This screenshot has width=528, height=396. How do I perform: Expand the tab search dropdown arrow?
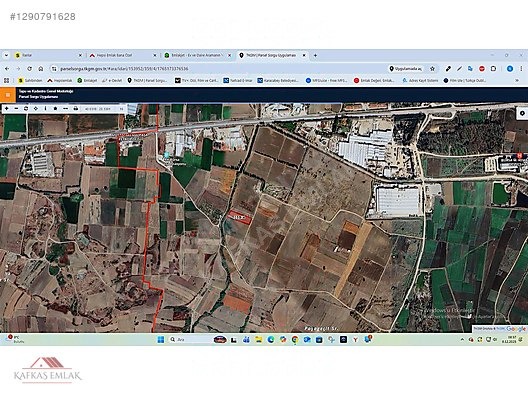[6, 55]
